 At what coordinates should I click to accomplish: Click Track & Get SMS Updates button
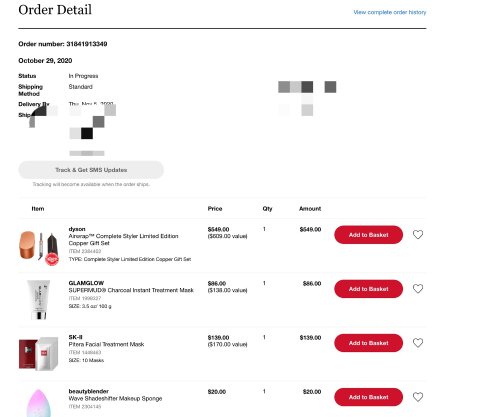click(x=91, y=170)
